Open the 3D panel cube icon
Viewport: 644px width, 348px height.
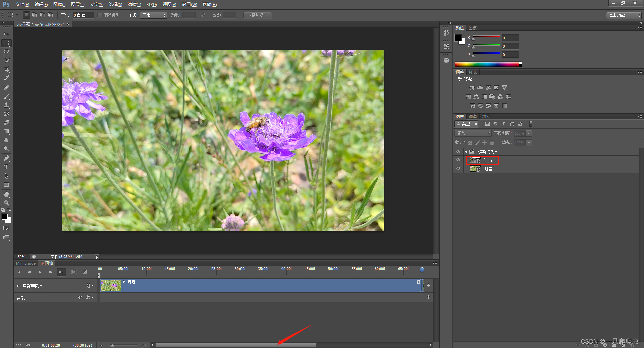446,61
